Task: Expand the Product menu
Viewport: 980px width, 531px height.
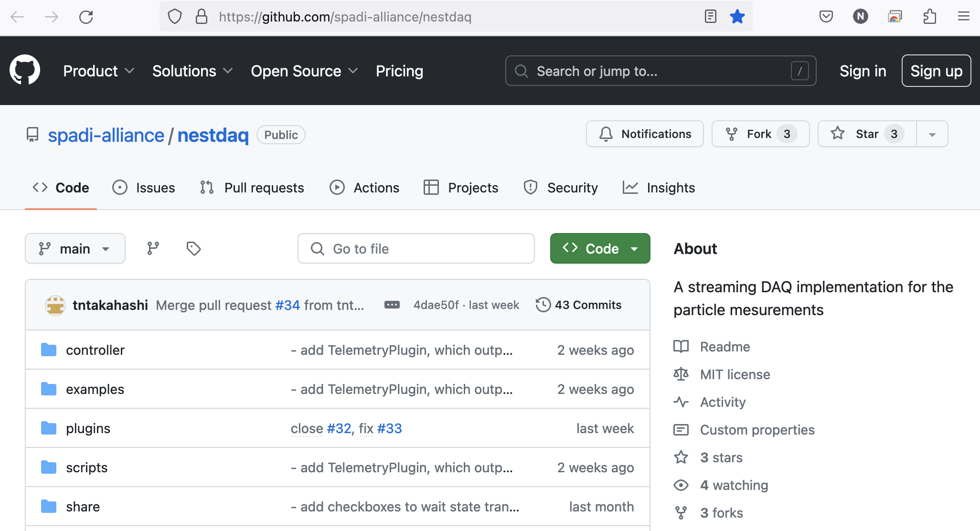Action: click(x=98, y=71)
